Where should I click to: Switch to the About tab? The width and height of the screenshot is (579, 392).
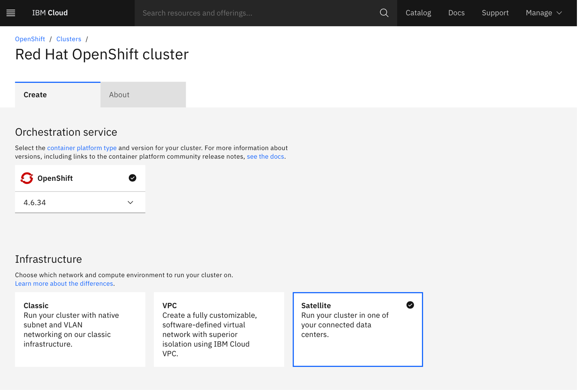tap(143, 95)
